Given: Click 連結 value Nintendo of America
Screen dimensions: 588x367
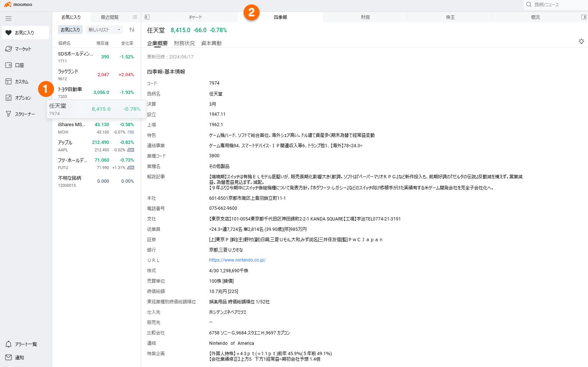Looking at the screenshot, I should (x=232, y=343).
